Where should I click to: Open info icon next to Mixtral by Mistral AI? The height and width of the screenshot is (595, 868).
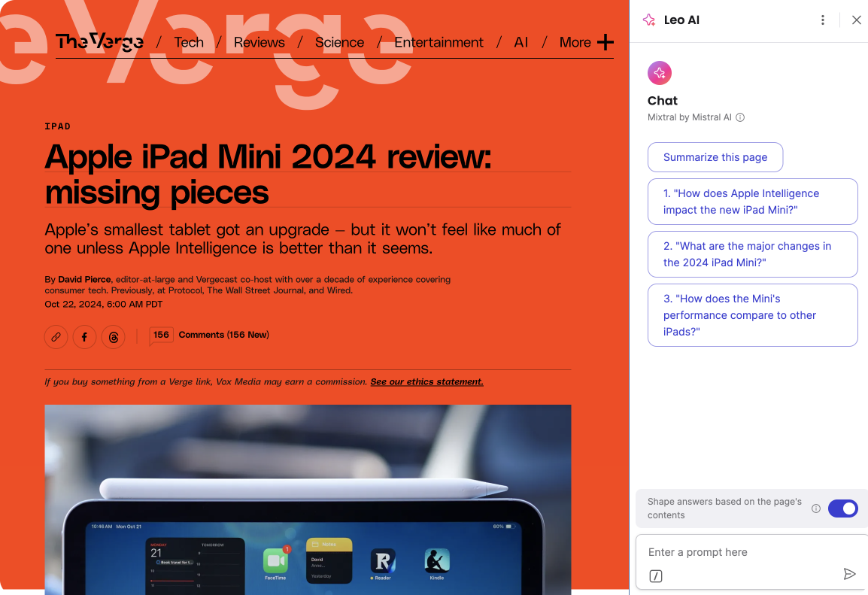pos(740,117)
